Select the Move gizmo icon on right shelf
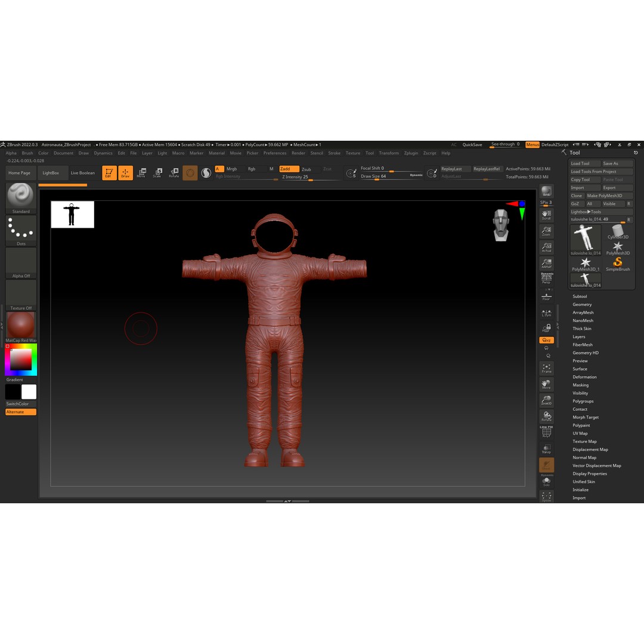Image resolution: width=644 pixels, height=644 pixels. pos(546,385)
